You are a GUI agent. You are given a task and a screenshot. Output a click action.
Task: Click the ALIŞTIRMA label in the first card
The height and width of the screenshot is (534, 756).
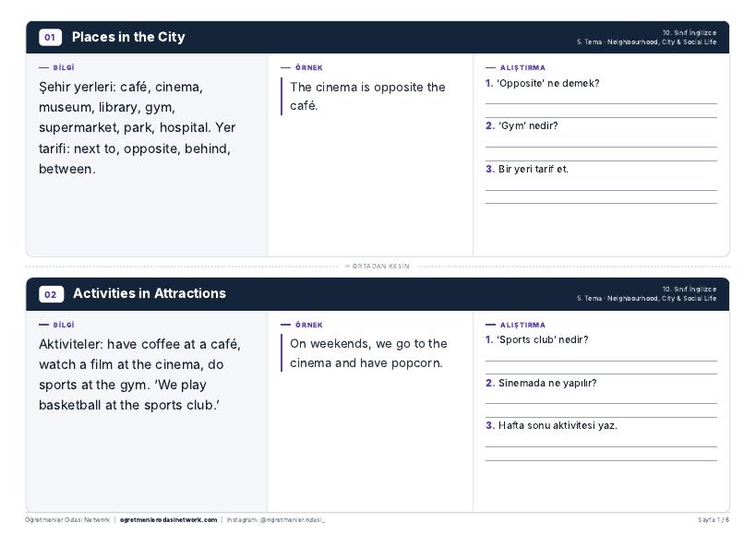522,68
